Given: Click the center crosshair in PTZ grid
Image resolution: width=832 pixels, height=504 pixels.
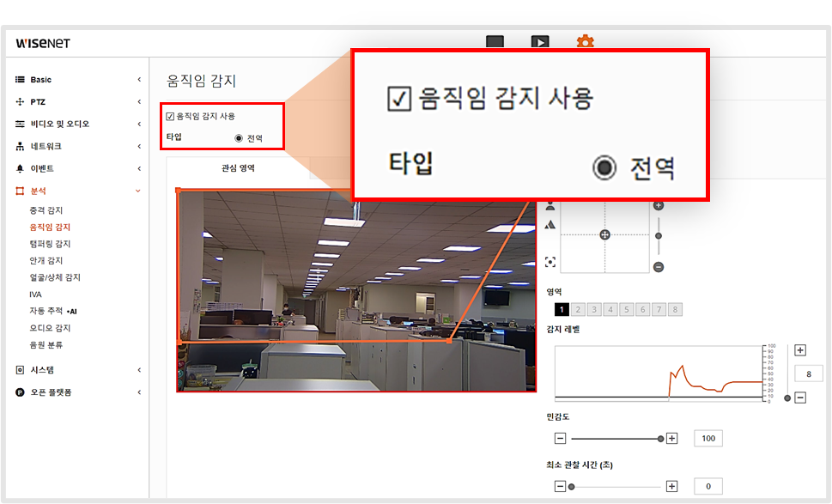Looking at the screenshot, I should point(604,234).
